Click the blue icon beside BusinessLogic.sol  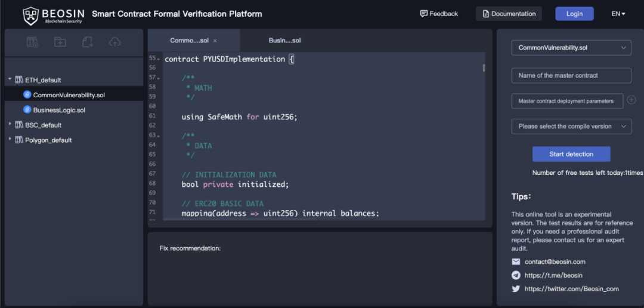coord(27,110)
